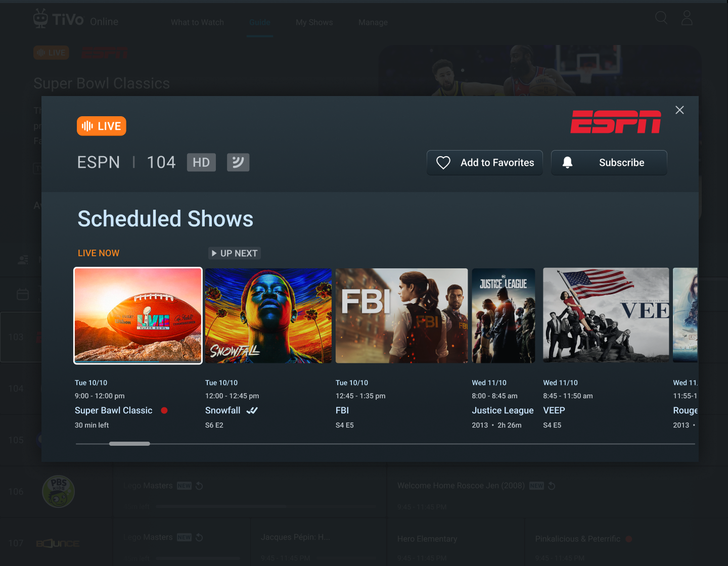This screenshot has height=566, width=728.
Task: Open search with the magnifier icon
Action: pos(661,18)
